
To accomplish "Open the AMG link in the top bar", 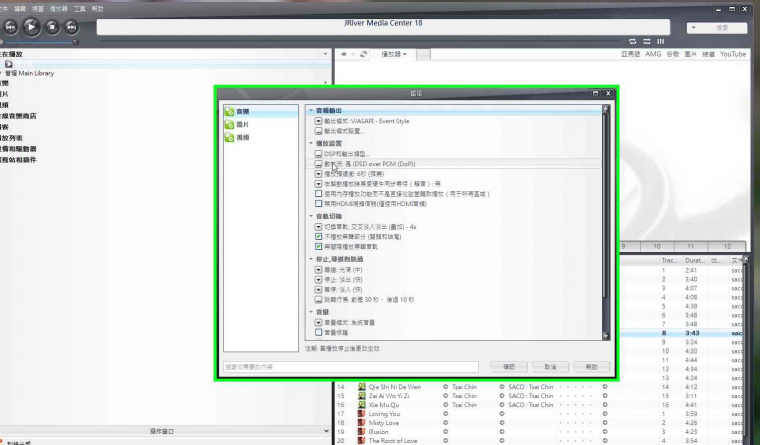I will [x=653, y=54].
